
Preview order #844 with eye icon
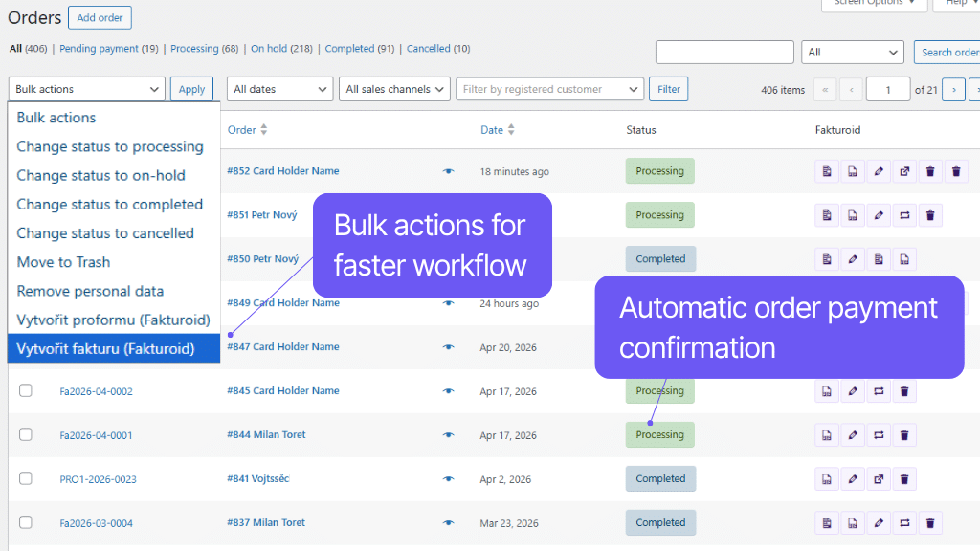point(448,435)
